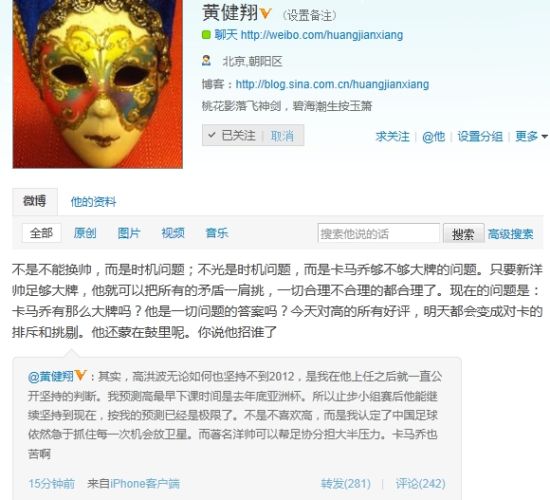Image resolution: width=550 pixels, height=500 pixels.
Task: Click the checkmark on 已关注 button
Action: click(212, 135)
